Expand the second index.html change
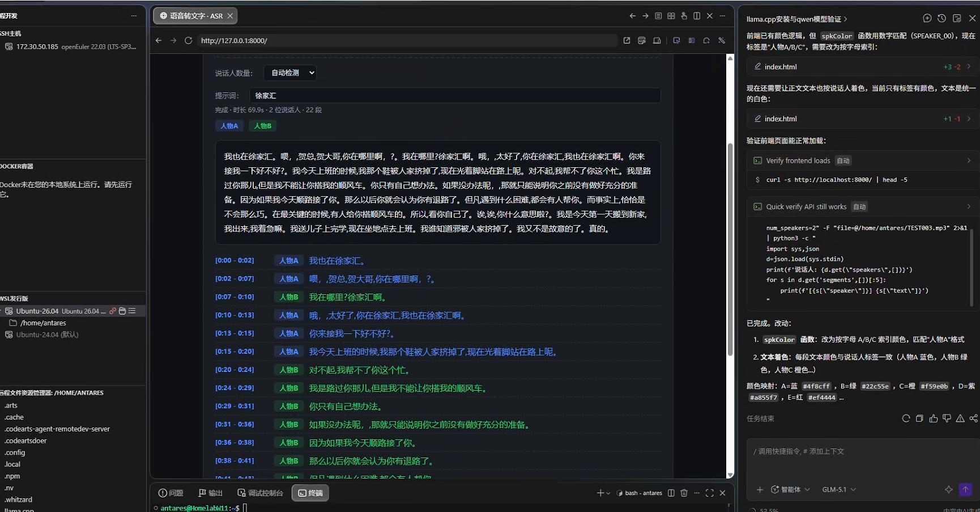Image resolution: width=980 pixels, height=512 pixels. tap(969, 119)
